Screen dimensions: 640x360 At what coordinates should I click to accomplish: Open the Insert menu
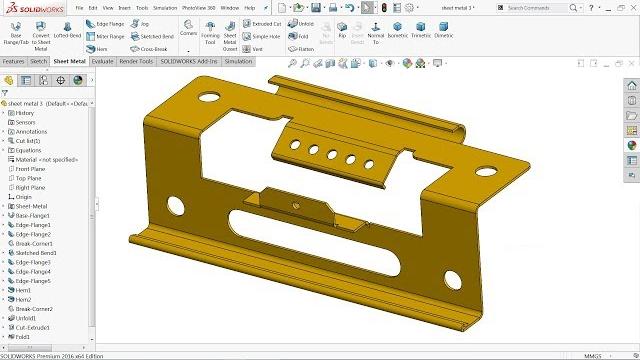click(x=124, y=8)
